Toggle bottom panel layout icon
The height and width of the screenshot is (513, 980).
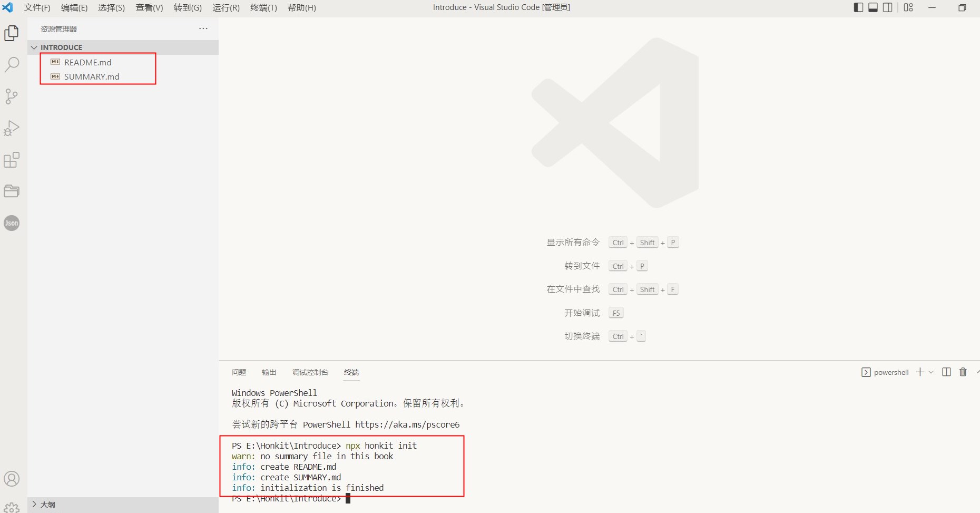[873, 7]
